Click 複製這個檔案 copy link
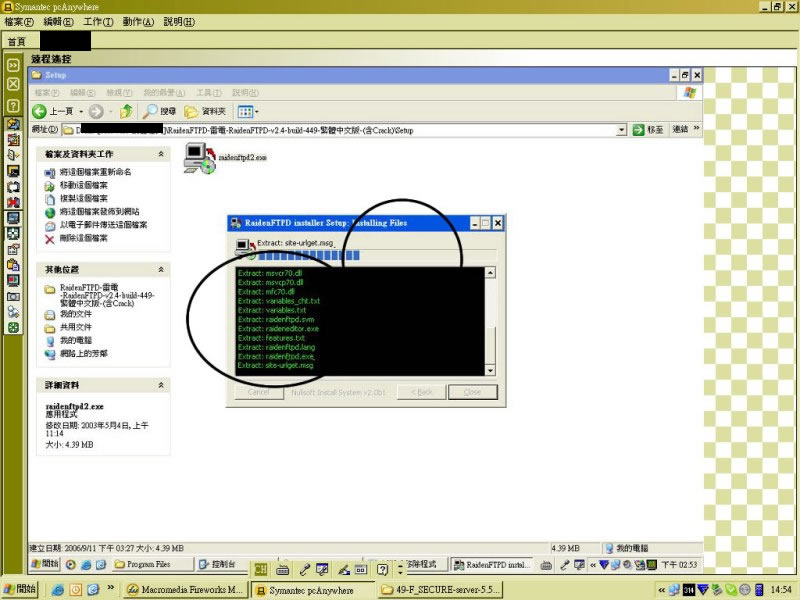The width and height of the screenshot is (800, 600). click(84, 198)
